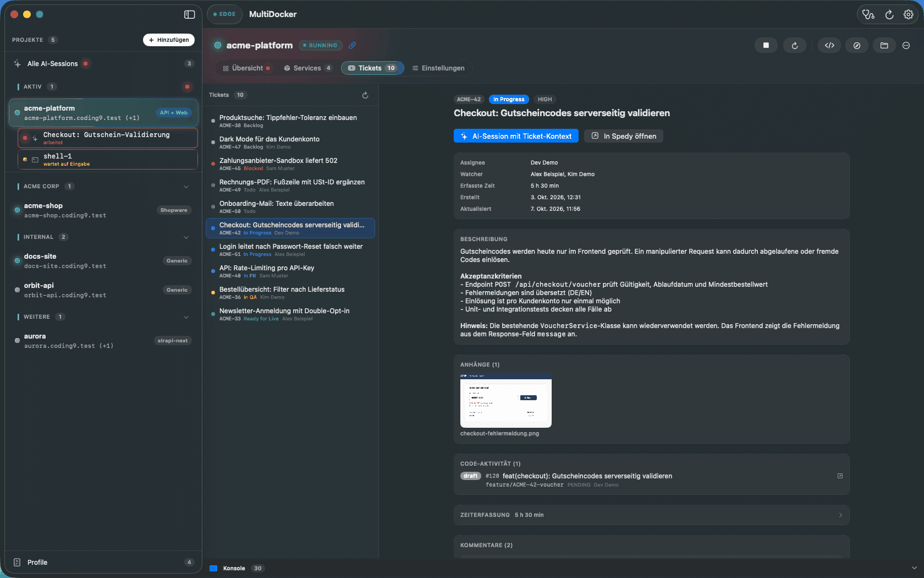Open ticket Onboarding-Mail: Texte überarbeiten
Viewport: 924px width, 578px height.
[x=290, y=207]
